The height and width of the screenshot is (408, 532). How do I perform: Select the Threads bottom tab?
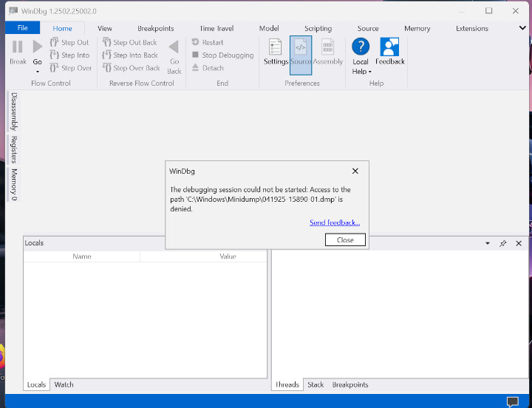287,384
